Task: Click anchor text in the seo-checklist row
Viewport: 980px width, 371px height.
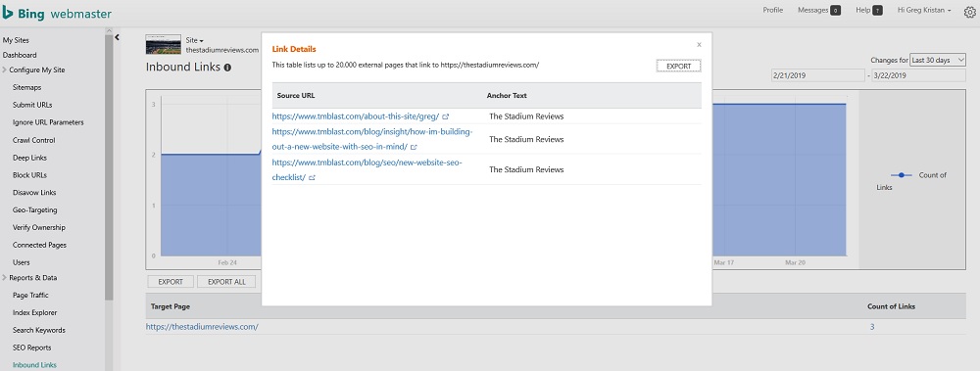Action: (526, 169)
